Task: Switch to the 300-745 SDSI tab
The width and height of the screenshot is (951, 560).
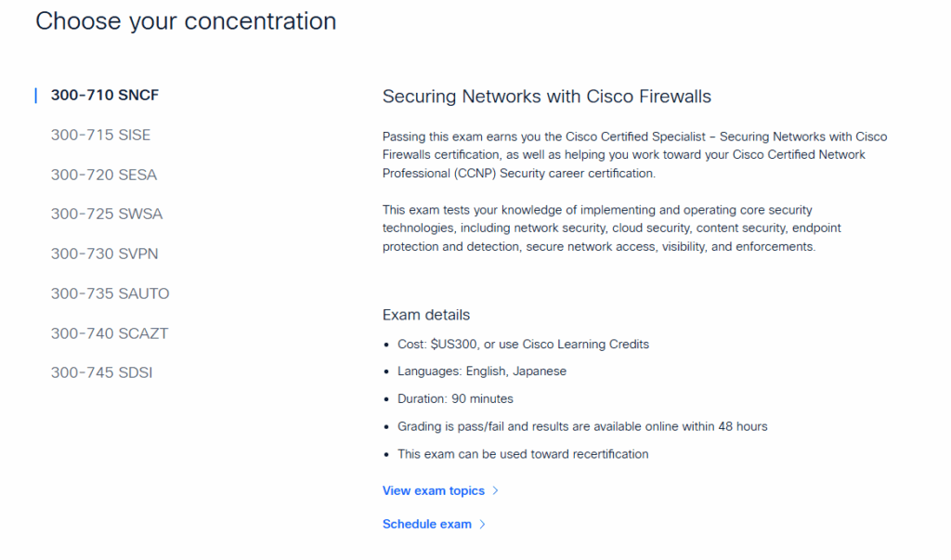Action: pyautogui.click(x=101, y=372)
